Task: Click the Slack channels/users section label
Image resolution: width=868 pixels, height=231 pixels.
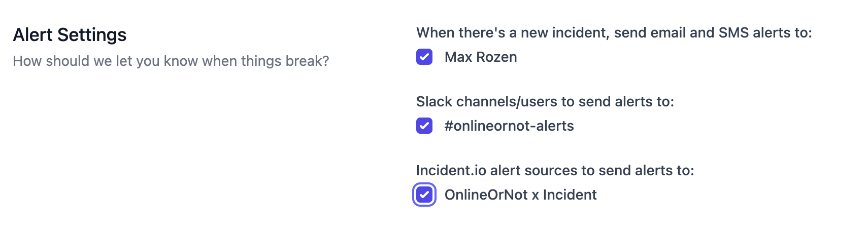Action: click(545, 102)
